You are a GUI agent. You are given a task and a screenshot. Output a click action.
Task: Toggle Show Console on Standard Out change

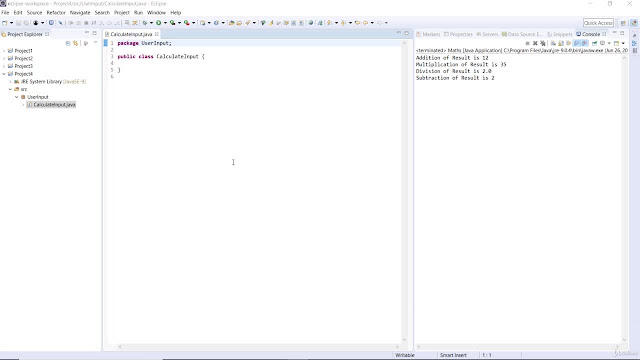pos(576,43)
